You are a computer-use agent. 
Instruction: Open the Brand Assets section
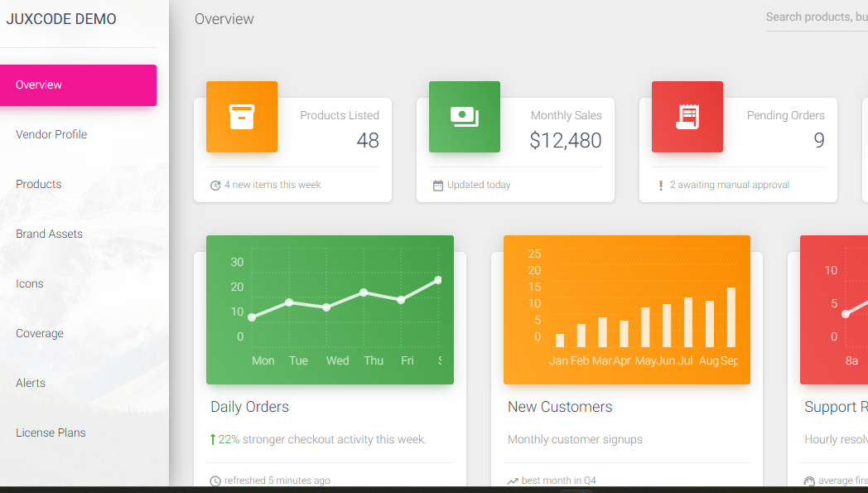click(x=50, y=234)
